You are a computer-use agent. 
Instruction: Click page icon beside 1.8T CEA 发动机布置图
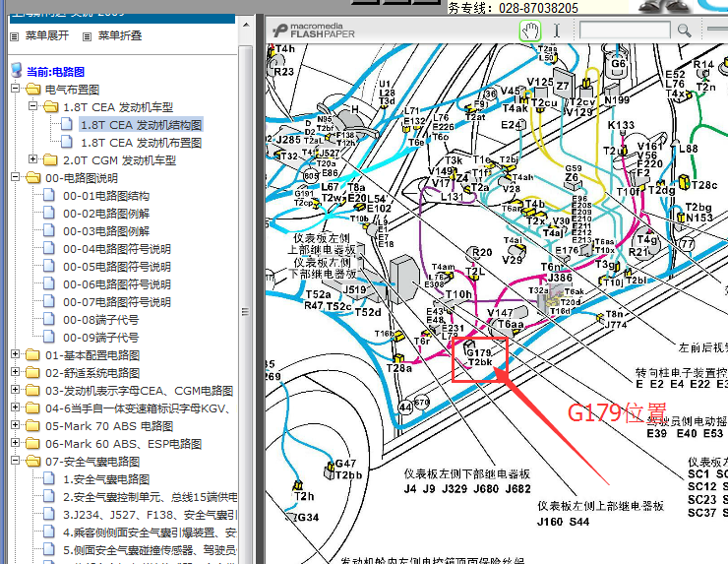click(x=66, y=142)
